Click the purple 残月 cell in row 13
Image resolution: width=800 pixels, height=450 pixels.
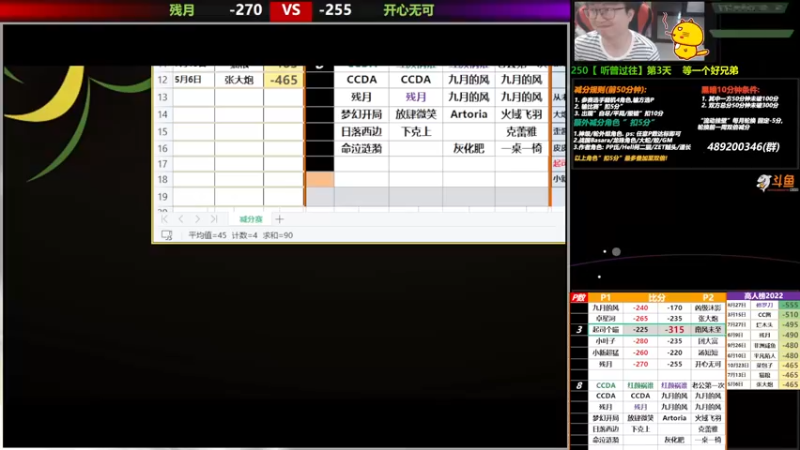(x=416, y=97)
